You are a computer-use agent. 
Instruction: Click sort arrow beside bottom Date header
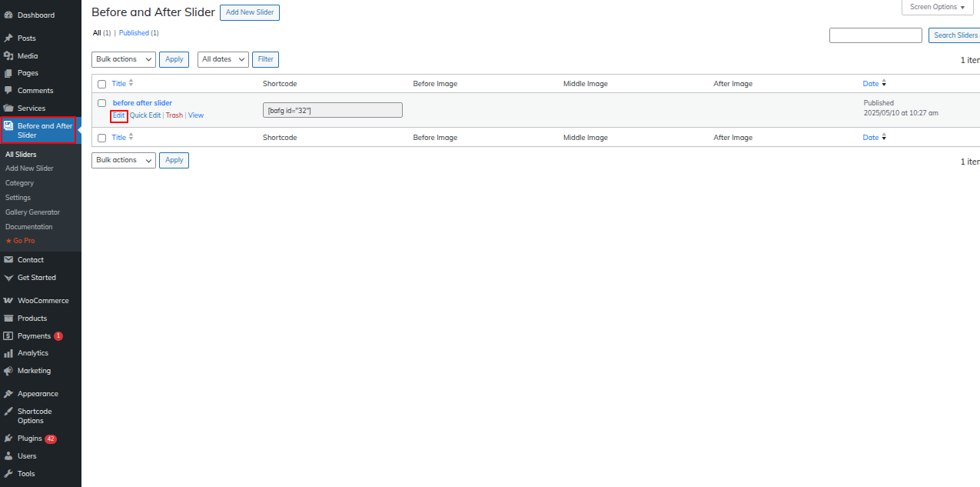click(884, 137)
